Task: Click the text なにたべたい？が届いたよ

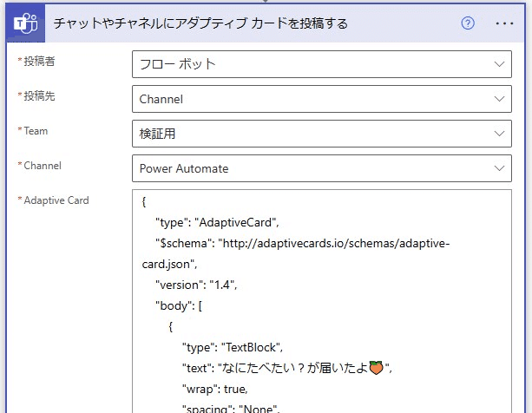Action: pos(295,368)
